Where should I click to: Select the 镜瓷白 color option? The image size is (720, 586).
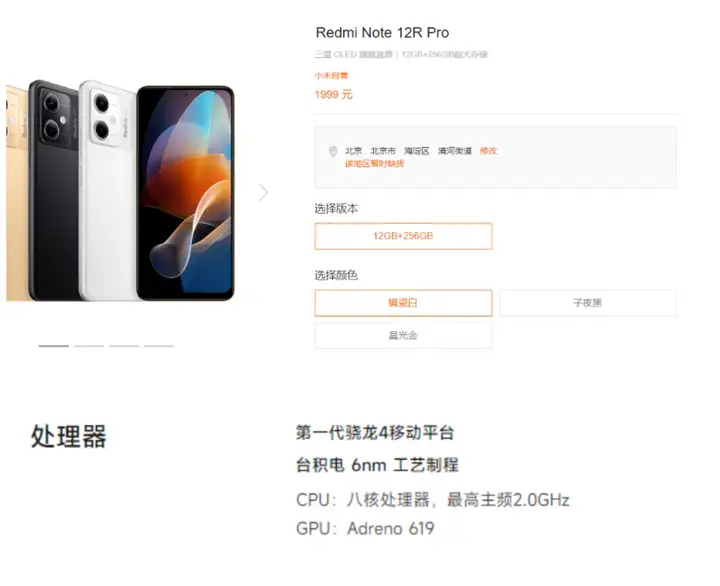(x=403, y=303)
